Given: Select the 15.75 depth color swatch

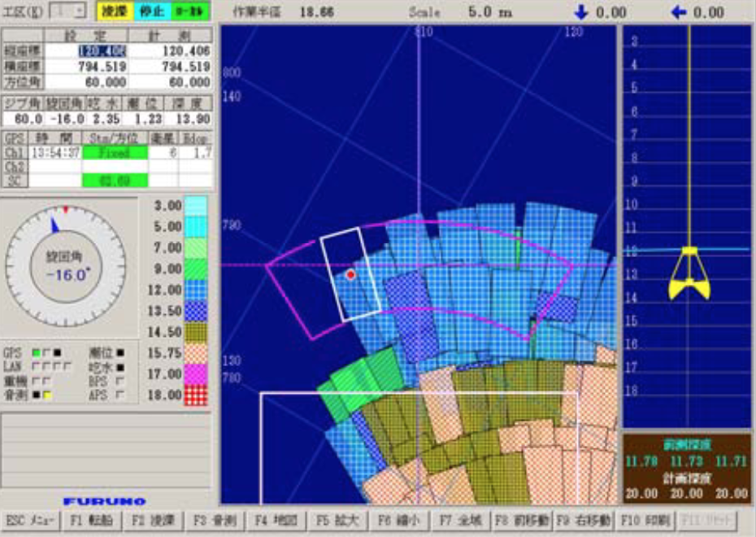Looking at the screenshot, I should point(196,353).
